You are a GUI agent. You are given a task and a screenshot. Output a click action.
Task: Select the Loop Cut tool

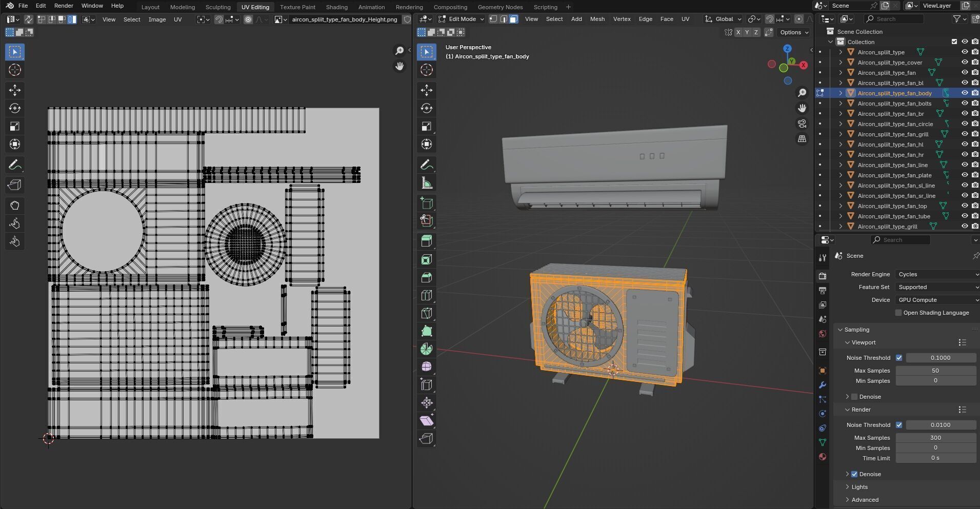[427, 295]
